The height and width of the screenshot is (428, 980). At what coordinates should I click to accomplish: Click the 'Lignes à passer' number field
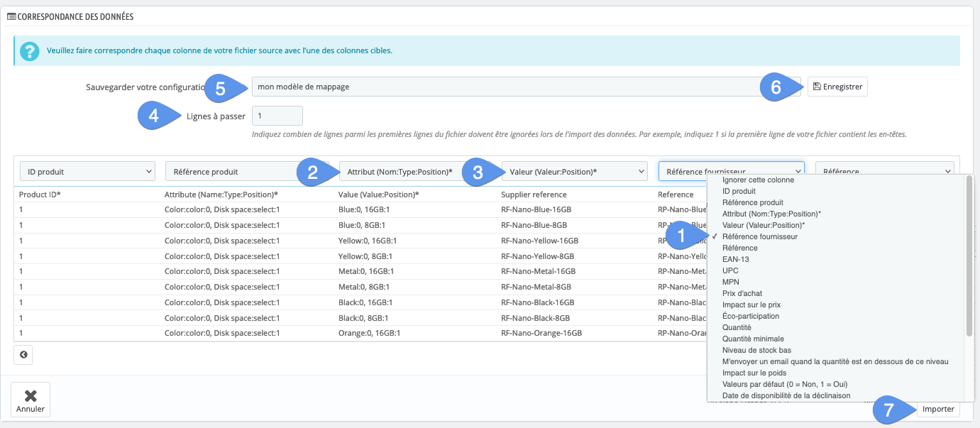click(277, 116)
